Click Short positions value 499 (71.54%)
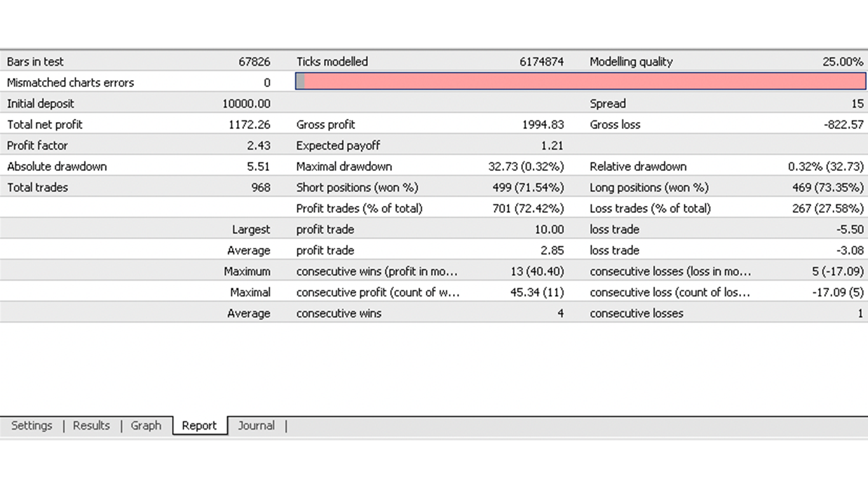 tap(528, 187)
